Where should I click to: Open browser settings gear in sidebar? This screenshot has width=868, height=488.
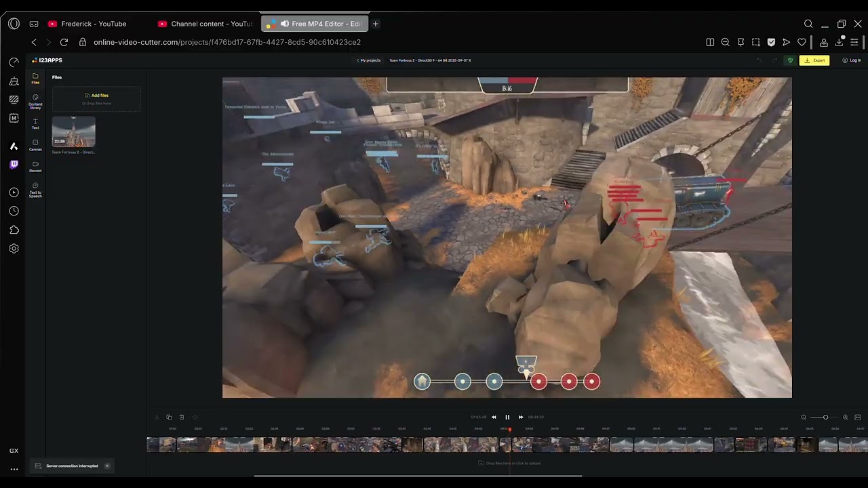pyautogui.click(x=14, y=249)
